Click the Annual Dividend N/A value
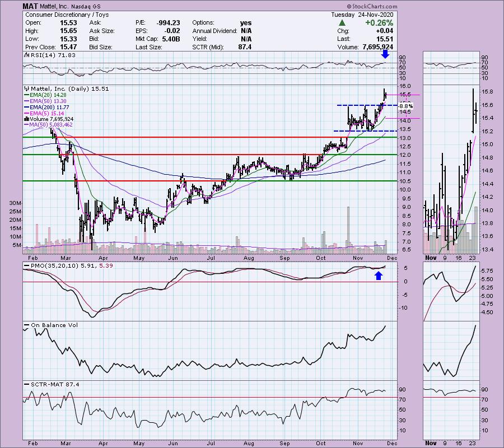This screenshot has height=448, width=504. click(246, 31)
